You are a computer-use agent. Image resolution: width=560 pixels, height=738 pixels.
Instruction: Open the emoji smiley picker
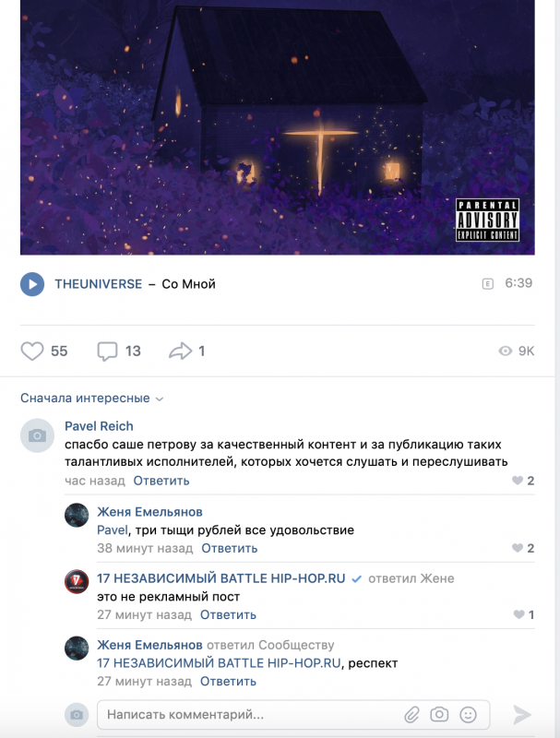coord(468,714)
